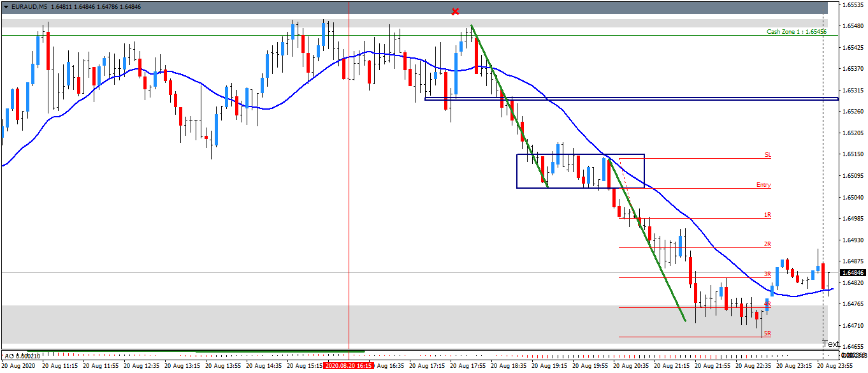Select the red X marker above chart
Viewport: 868px width, 373px height.
coord(455,11)
